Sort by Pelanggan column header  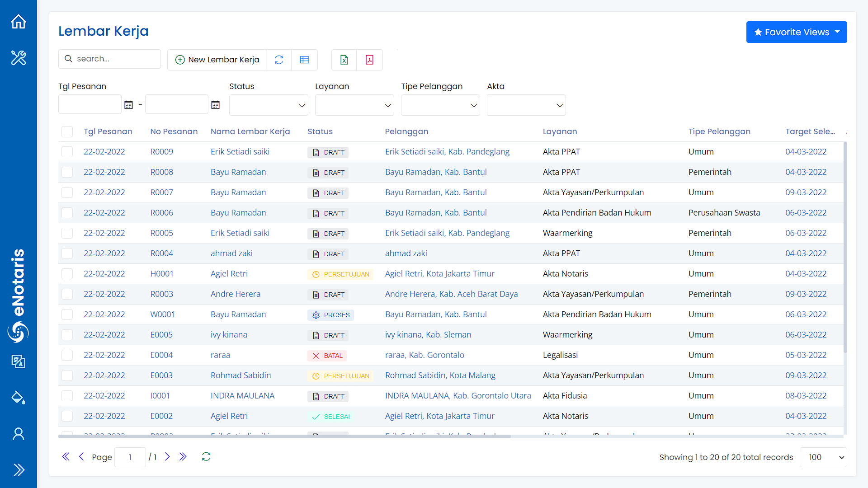coord(406,131)
